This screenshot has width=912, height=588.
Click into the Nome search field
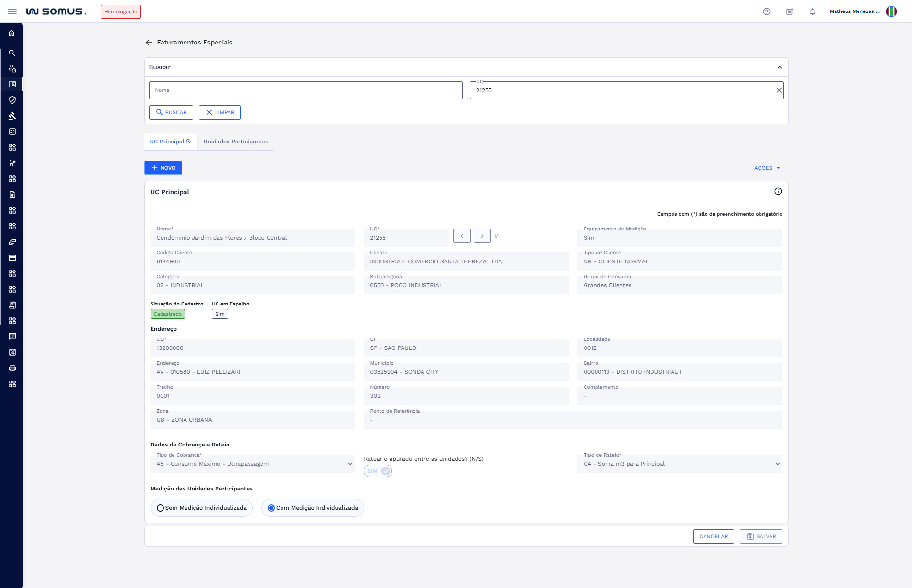coord(305,91)
